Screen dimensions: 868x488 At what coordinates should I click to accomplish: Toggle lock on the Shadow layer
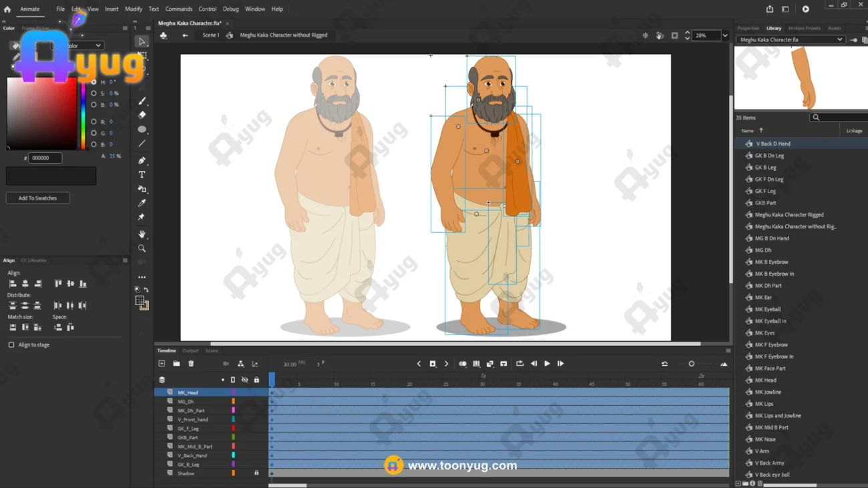tap(256, 473)
